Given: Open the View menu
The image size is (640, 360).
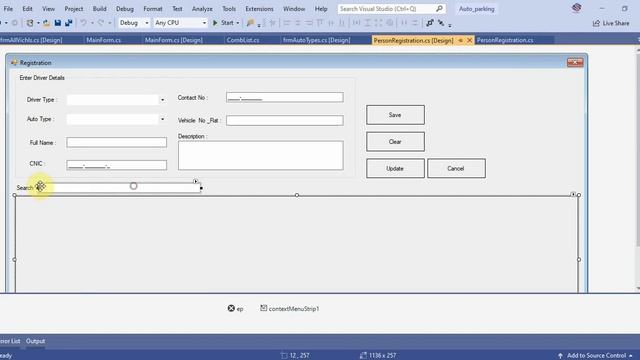Looking at the screenshot, I should 48,9.
